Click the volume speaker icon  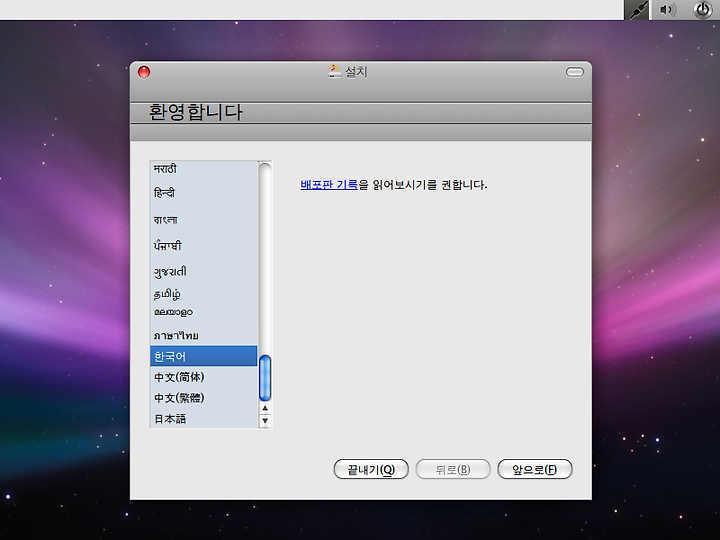point(667,10)
